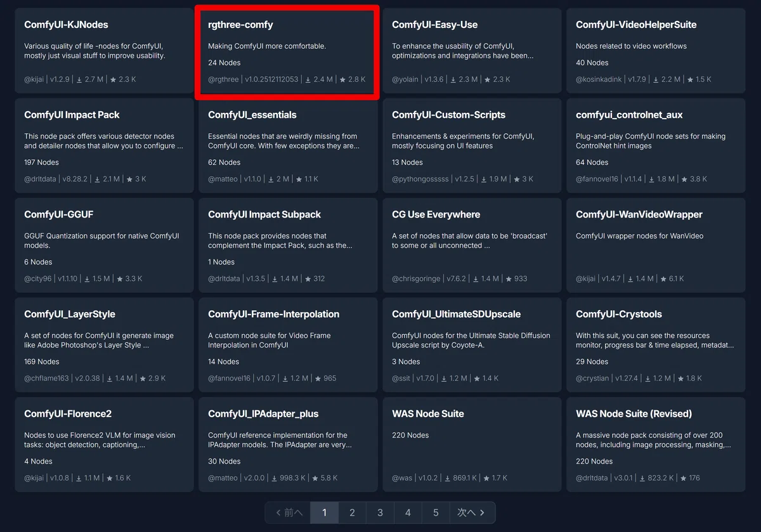The height and width of the screenshot is (532, 761).
Task: Click the 前へ previous page button
Action: click(288, 512)
